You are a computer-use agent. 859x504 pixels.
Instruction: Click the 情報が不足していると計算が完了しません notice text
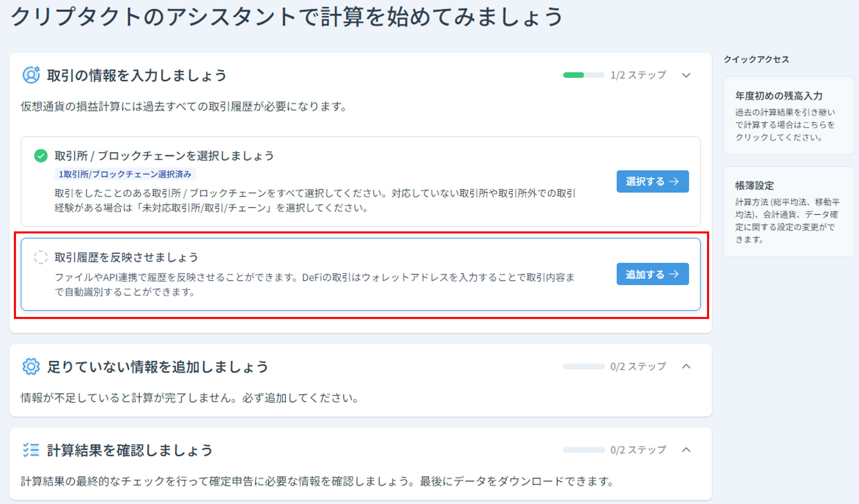coord(190,398)
